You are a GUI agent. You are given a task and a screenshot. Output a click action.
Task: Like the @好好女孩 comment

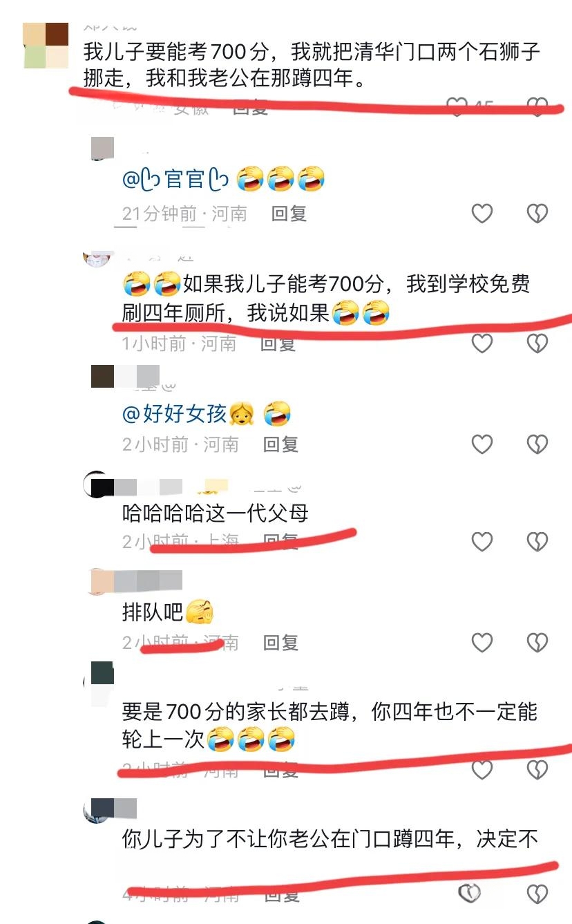click(x=482, y=444)
